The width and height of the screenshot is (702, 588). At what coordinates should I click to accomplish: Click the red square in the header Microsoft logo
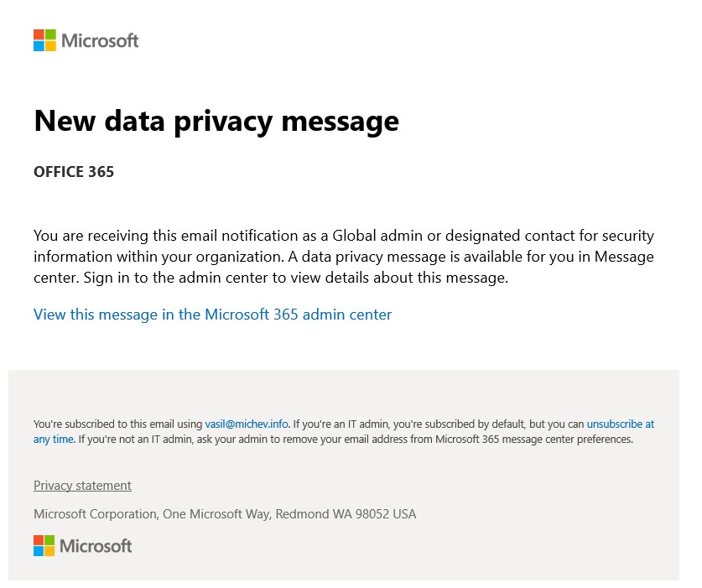[x=39, y=34]
